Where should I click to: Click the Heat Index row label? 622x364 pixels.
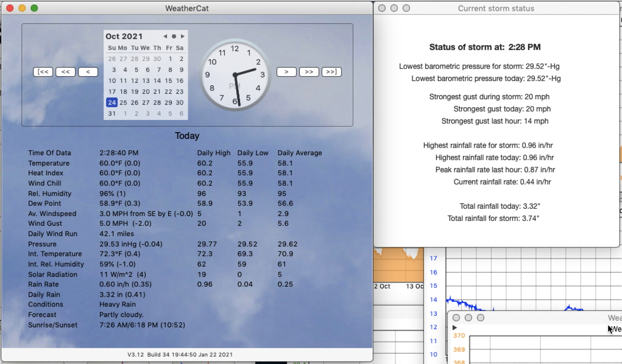click(x=46, y=173)
